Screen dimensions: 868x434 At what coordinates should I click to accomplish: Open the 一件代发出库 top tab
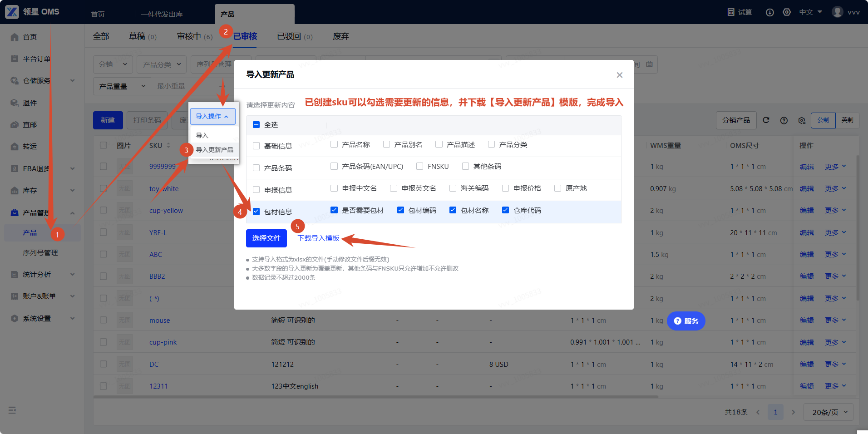click(x=162, y=14)
